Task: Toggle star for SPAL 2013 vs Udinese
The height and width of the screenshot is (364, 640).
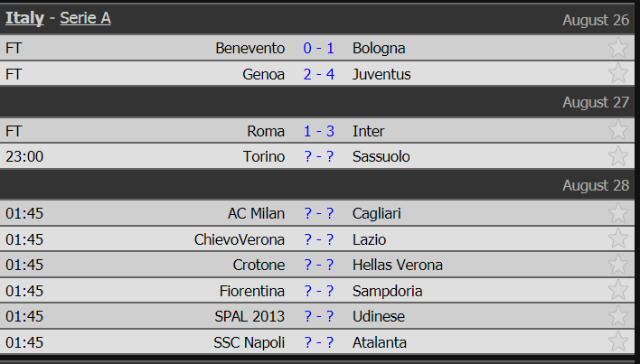Action: (618, 316)
